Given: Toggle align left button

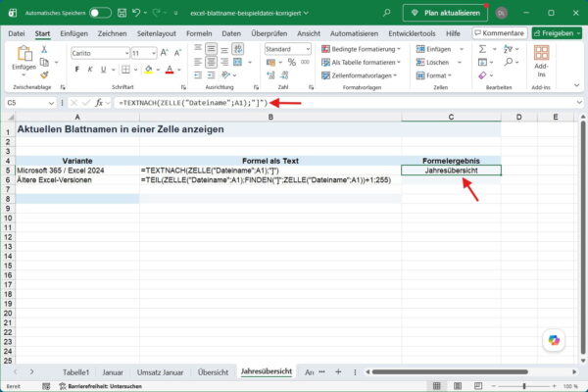Looking at the screenshot, I should coord(198,63).
